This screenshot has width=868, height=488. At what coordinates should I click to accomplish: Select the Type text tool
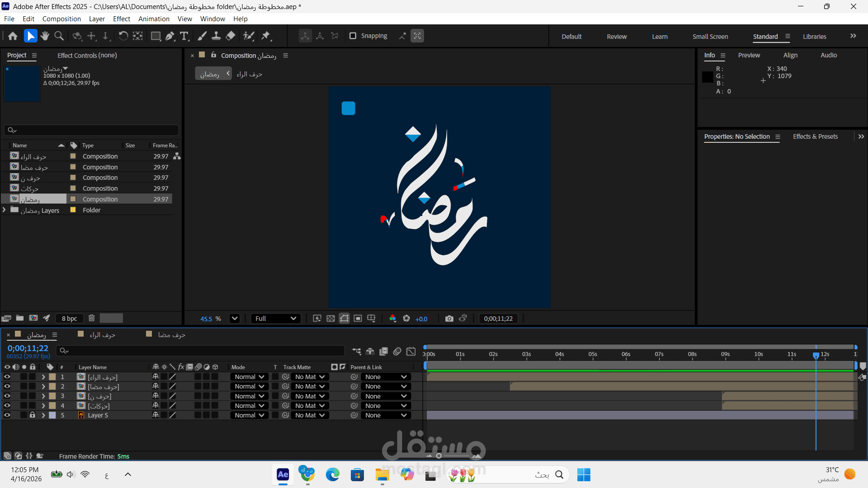[184, 36]
